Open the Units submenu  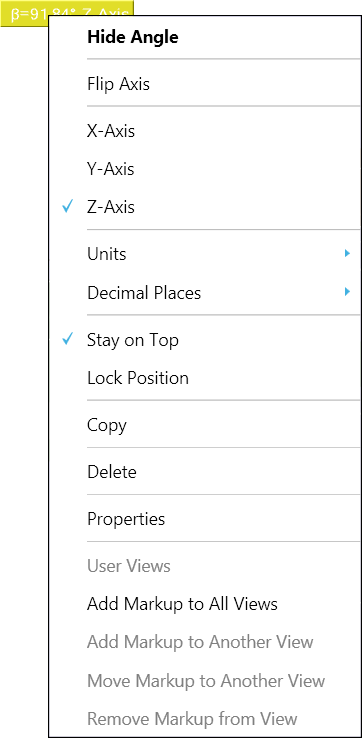tap(205, 254)
